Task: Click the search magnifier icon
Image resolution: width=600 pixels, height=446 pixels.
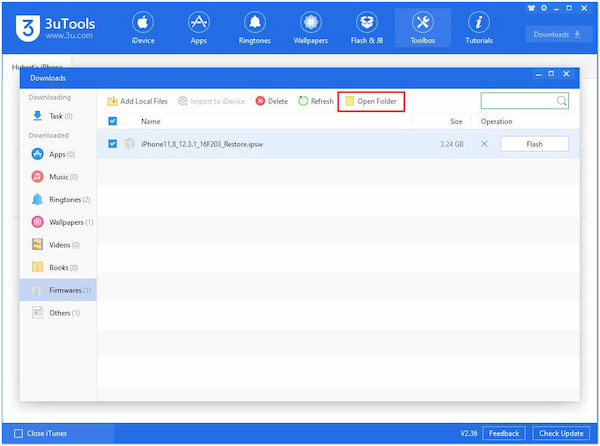Action: (561, 101)
